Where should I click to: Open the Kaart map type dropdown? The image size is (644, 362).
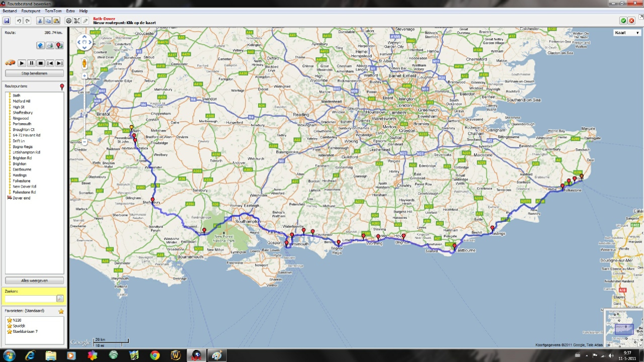coord(626,33)
